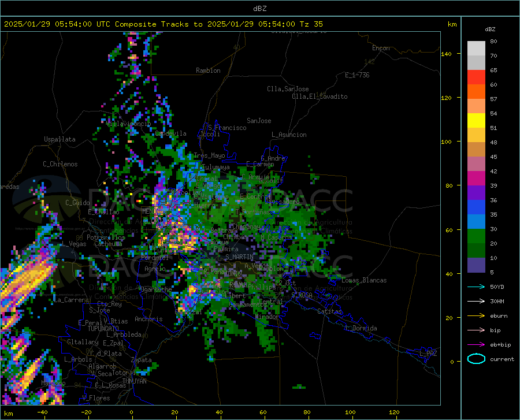Click the magenta 39 dBZ legend swatch
Image resolution: width=520 pixels, height=420 pixels.
(x=476, y=179)
